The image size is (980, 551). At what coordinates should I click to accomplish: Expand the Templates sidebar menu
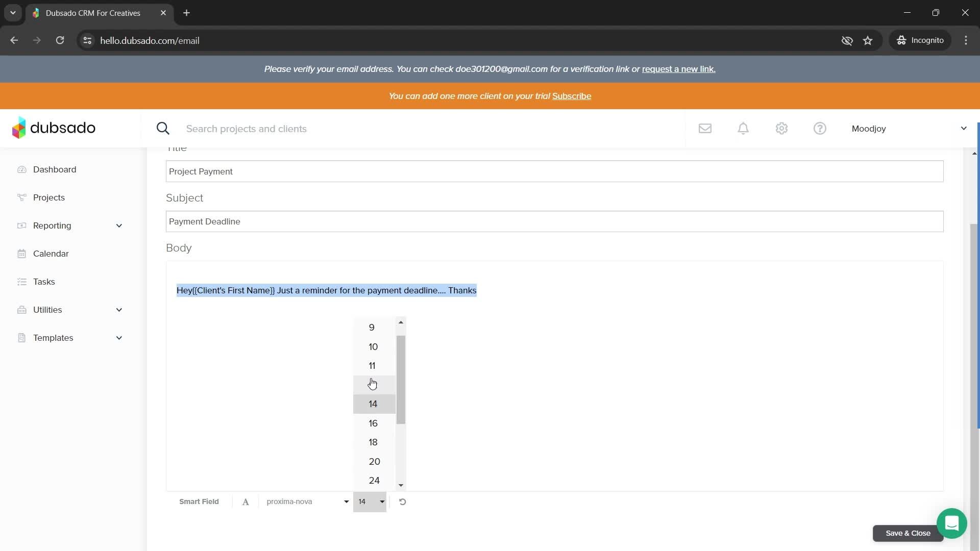(70, 338)
